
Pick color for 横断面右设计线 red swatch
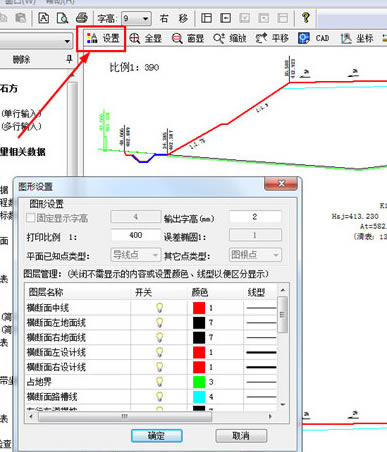tap(199, 367)
